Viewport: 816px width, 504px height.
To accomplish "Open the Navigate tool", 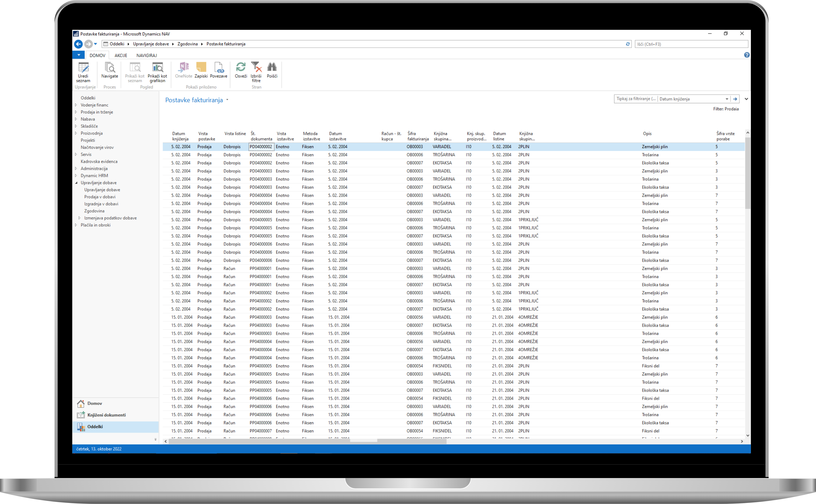I will pyautogui.click(x=110, y=70).
